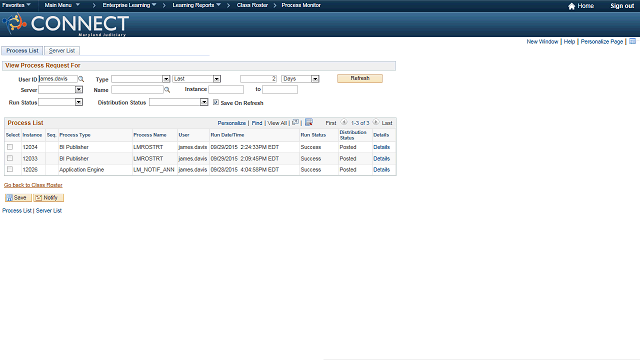This screenshot has height=360, width=640.
Task: Sort by Run Status column header
Action: (x=313, y=135)
